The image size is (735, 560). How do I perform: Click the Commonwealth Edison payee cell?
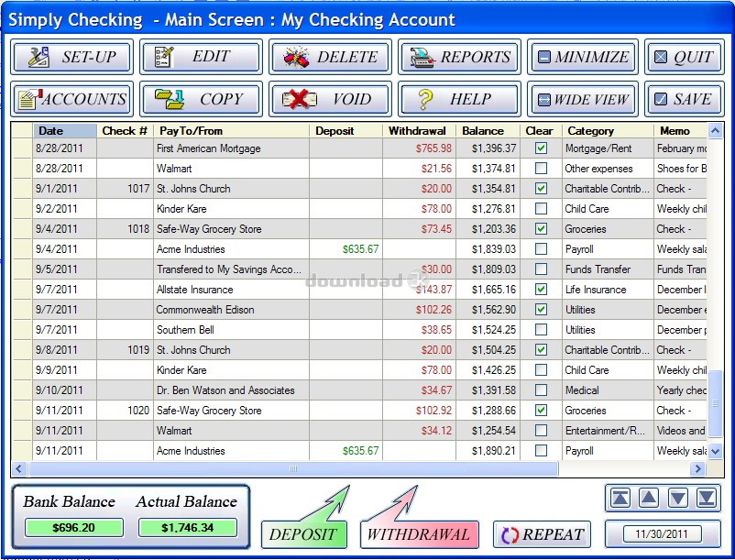coord(231,309)
